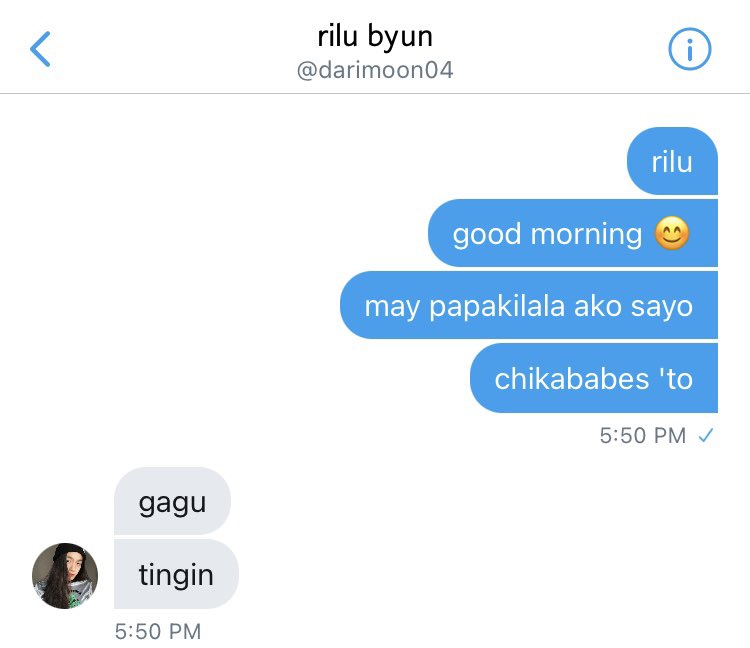The image size is (750, 648).
Task: Select the 'rilu byun' conversation title
Action: pyautogui.click(x=375, y=36)
